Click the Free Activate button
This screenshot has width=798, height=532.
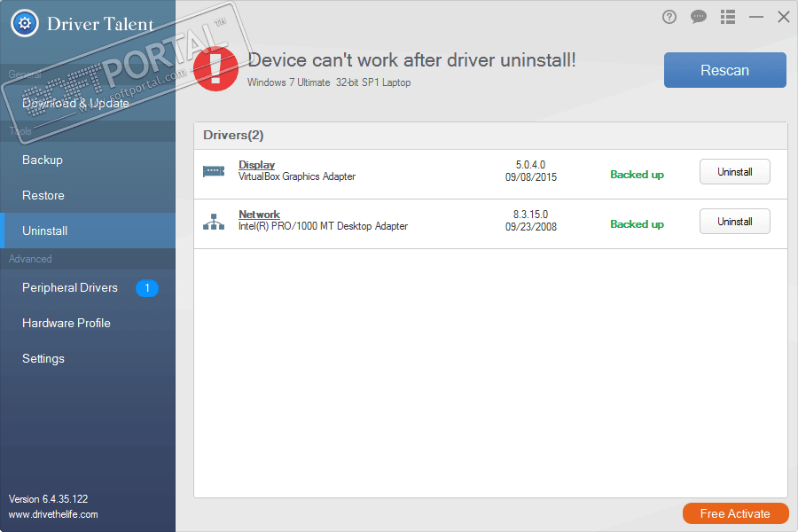pos(735,513)
